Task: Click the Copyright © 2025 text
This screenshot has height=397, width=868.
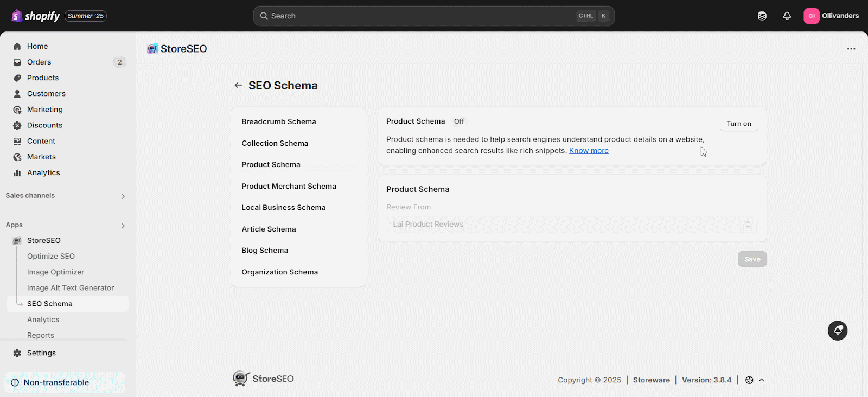Action: pyautogui.click(x=589, y=380)
